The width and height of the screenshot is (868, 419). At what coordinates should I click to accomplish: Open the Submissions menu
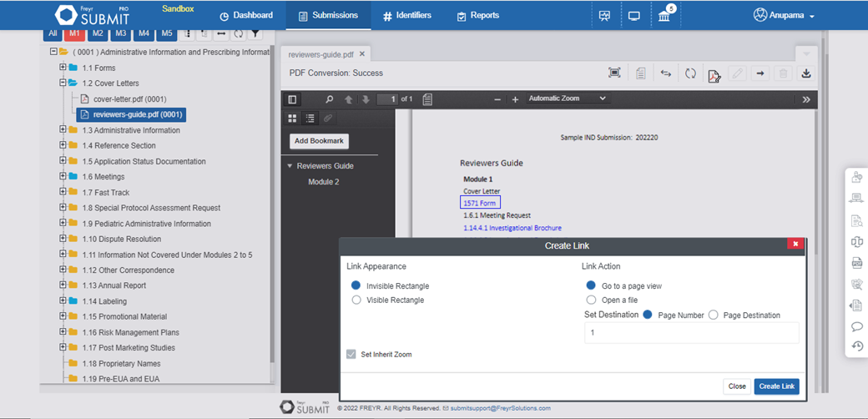coord(328,16)
